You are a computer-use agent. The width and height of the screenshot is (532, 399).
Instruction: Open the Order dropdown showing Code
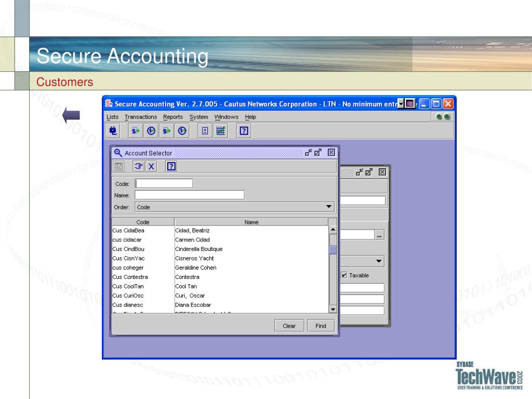(x=235, y=207)
